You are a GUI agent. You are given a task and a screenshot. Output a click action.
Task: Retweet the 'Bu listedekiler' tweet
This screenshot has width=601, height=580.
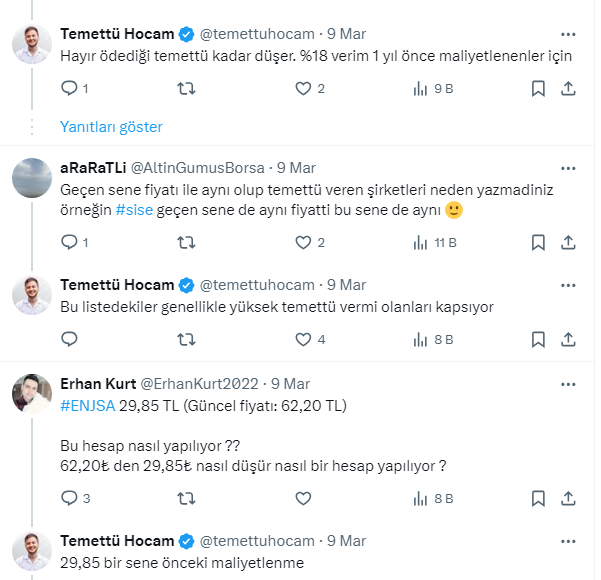[x=186, y=339]
